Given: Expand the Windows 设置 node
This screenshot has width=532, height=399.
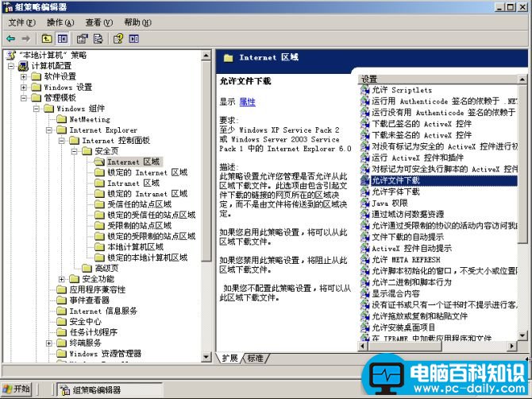Looking at the screenshot, I should click(x=23, y=87).
